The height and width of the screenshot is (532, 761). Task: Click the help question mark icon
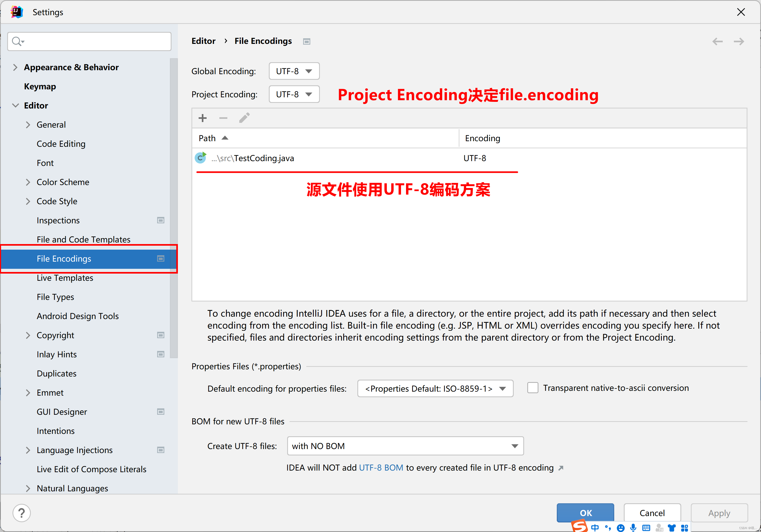pos(21,513)
